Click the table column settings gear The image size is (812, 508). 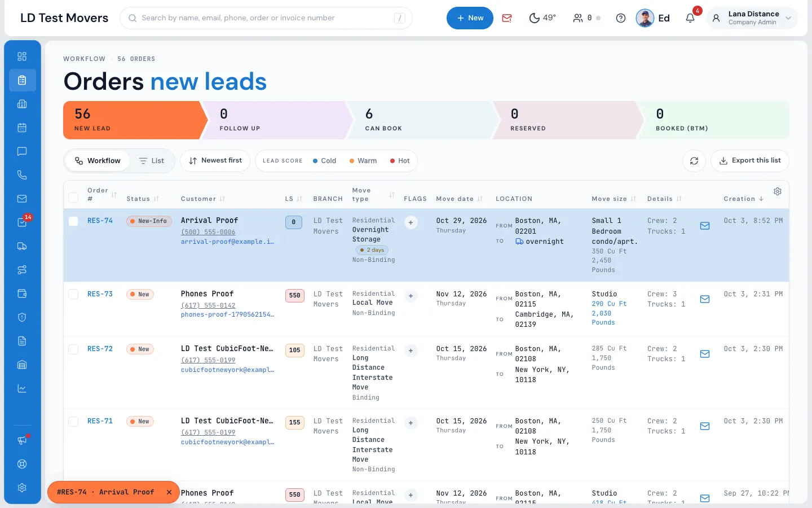pos(778,191)
